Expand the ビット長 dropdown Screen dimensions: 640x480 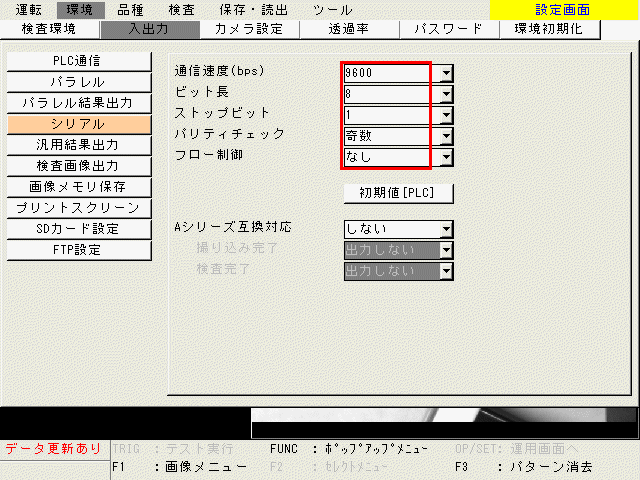[446, 94]
